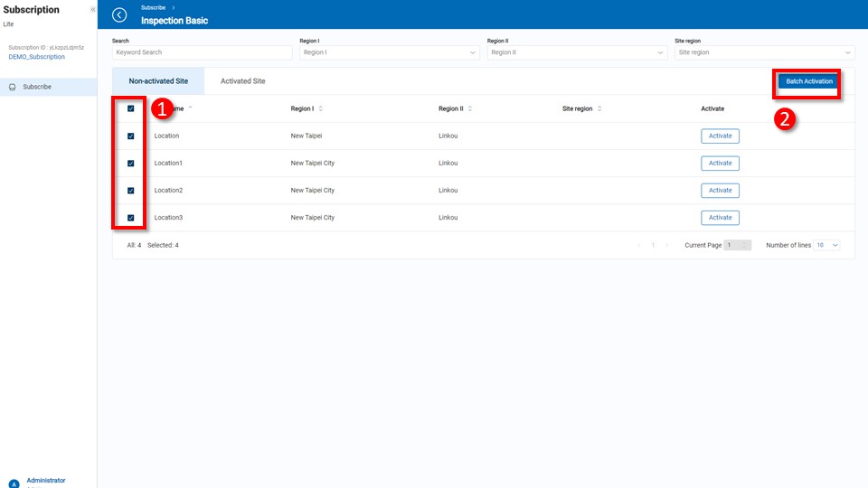The height and width of the screenshot is (488, 868).
Task: Expand the Number of lines dropdown
Action: click(x=826, y=245)
